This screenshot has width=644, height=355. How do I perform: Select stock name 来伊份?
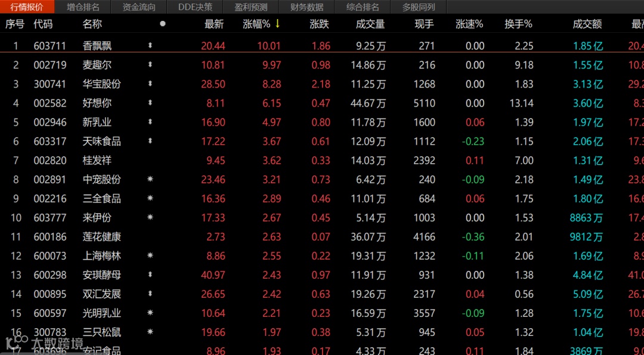coord(97,217)
